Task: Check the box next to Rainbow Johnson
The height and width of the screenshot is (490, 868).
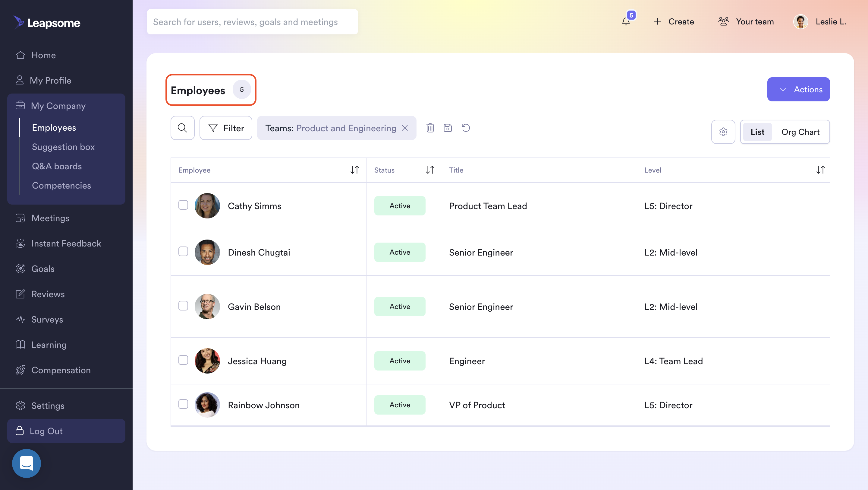Action: pyautogui.click(x=183, y=404)
